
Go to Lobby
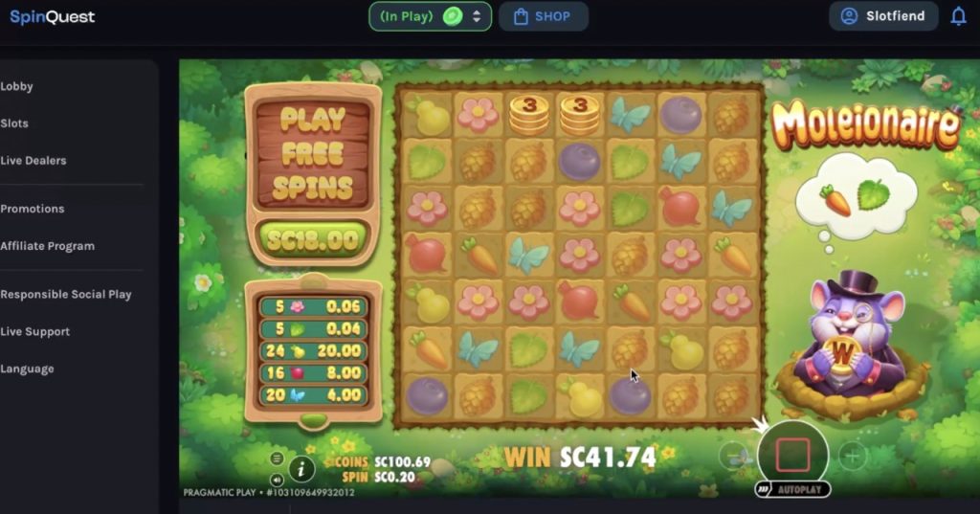click(17, 86)
